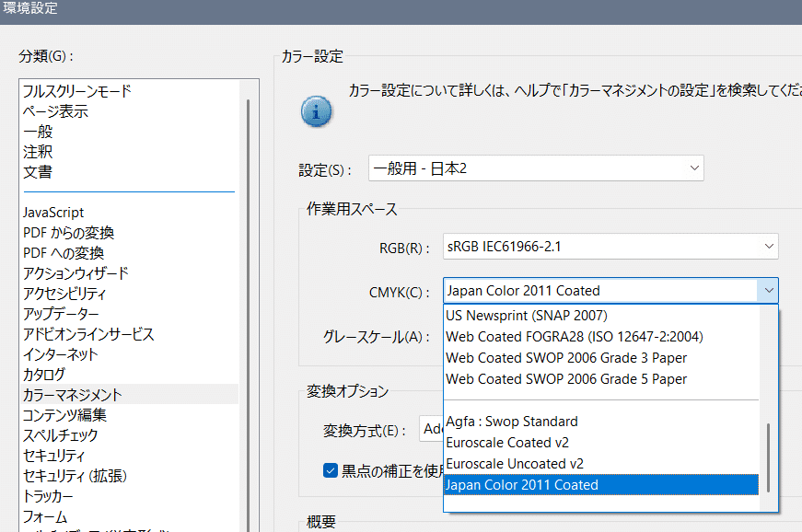The height and width of the screenshot is (532, 802).
Task: Select カタログ category
Action: pos(130,375)
